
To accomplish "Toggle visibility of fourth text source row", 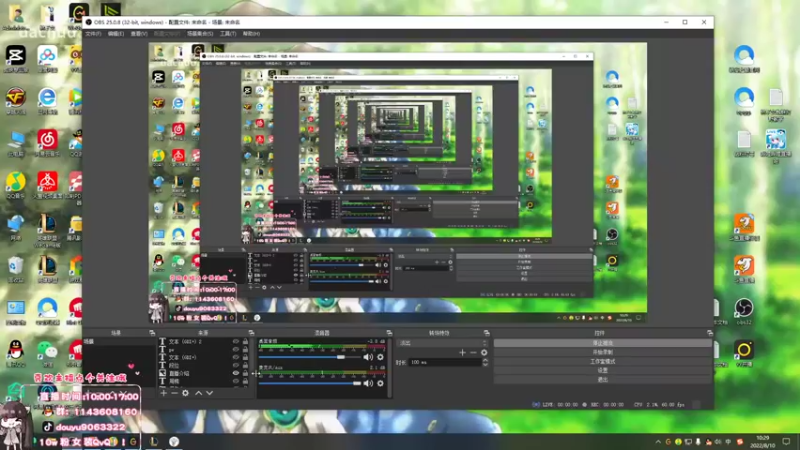I will 236,365.
